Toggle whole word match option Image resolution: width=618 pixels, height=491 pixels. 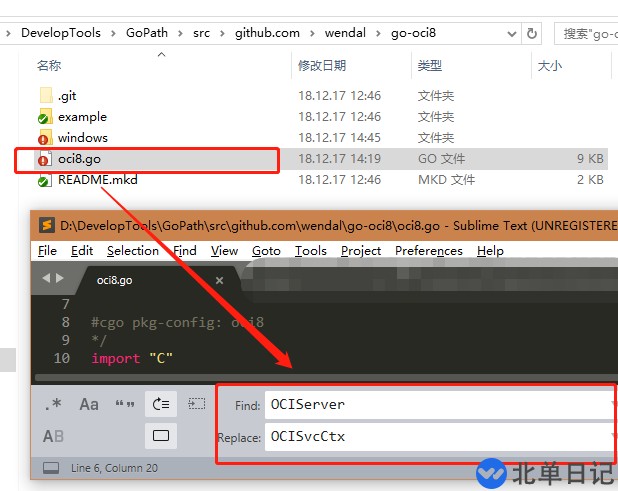[x=125, y=404]
